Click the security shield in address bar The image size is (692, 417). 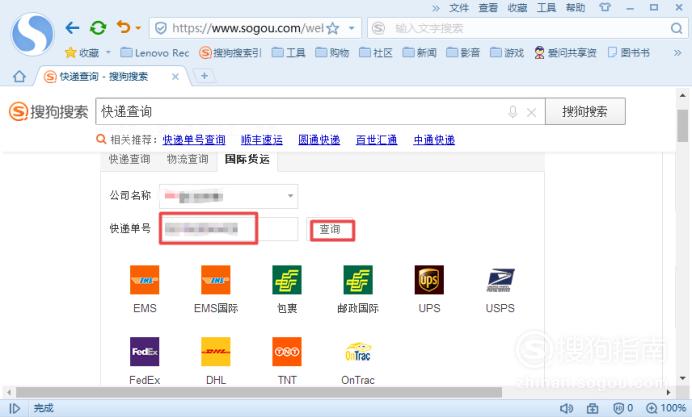(x=161, y=29)
